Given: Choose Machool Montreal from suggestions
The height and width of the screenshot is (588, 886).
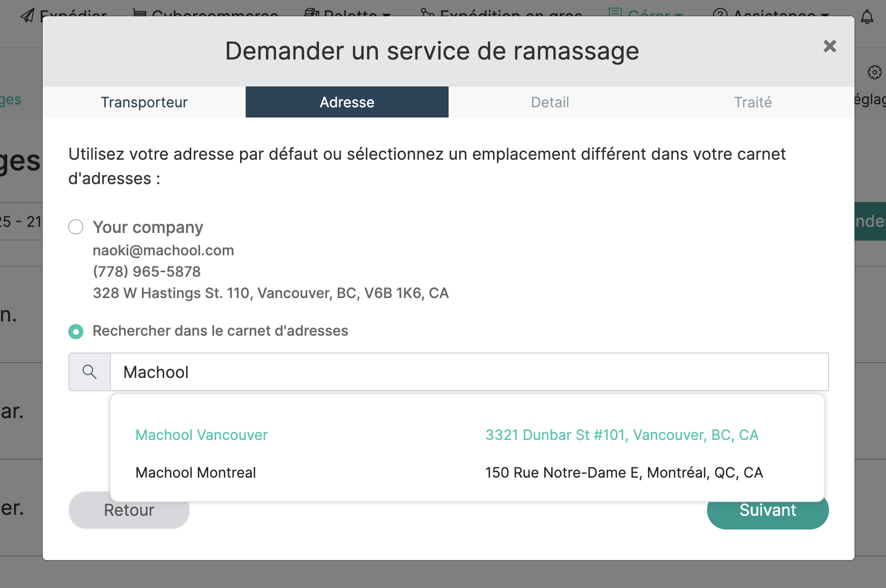Looking at the screenshot, I should pos(196,473).
